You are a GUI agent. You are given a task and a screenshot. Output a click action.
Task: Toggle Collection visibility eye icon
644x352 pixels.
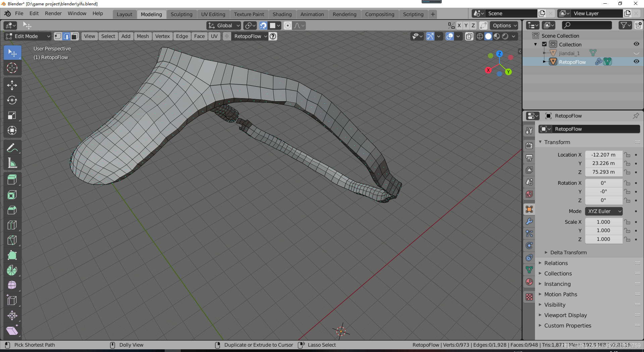click(636, 44)
